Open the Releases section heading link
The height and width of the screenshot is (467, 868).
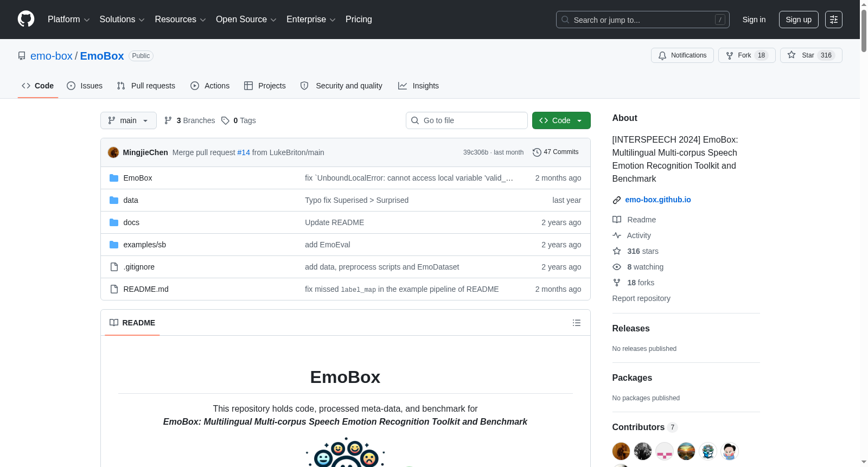tap(631, 329)
